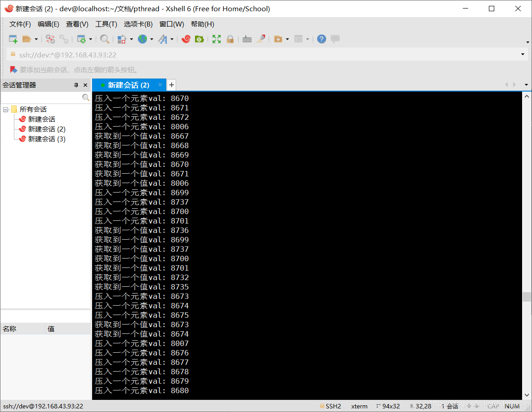
Task: Click the globe Encoding toolbar icon
Action: point(142,39)
